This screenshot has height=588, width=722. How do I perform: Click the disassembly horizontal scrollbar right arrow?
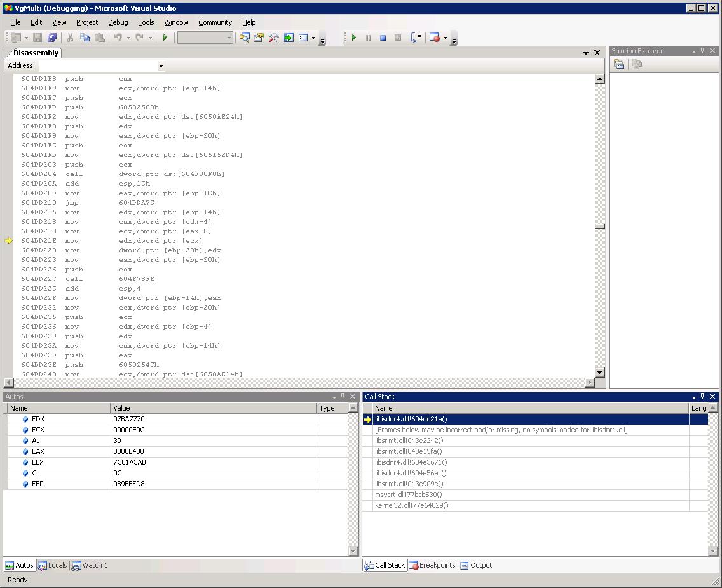(590, 382)
